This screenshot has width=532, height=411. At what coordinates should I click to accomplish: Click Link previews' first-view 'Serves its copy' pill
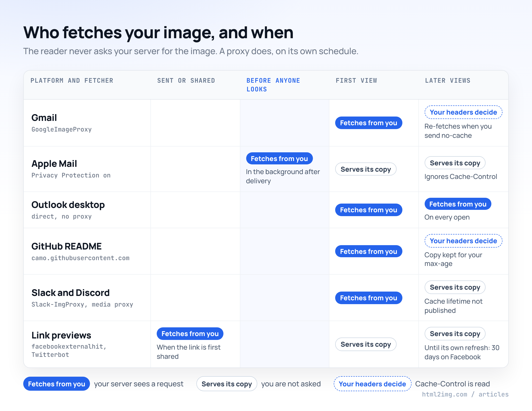[366, 344]
